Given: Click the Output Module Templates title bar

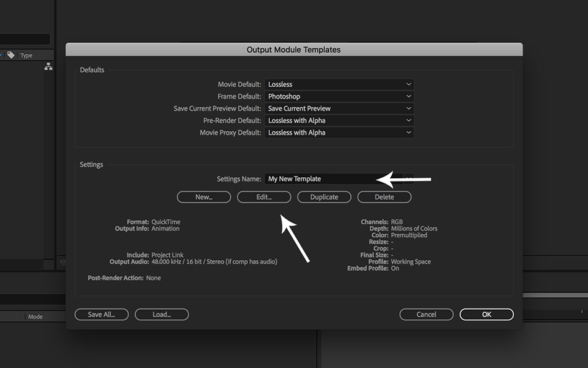Looking at the screenshot, I should 294,50.
